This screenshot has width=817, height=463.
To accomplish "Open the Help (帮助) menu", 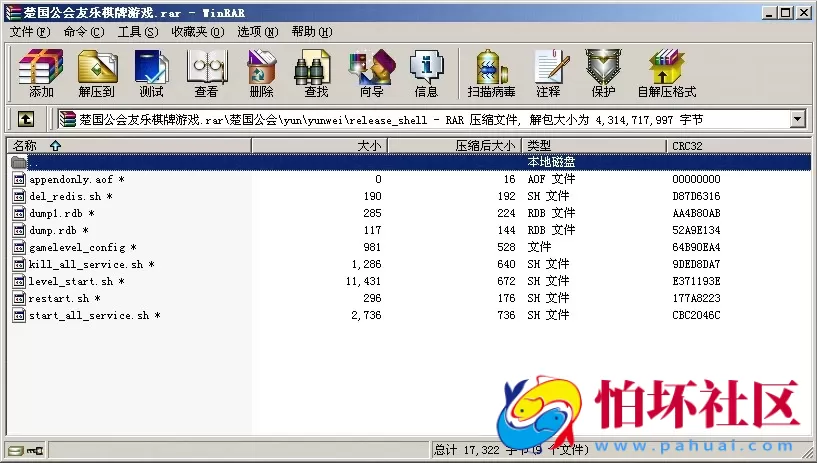I will pos(312,32).
